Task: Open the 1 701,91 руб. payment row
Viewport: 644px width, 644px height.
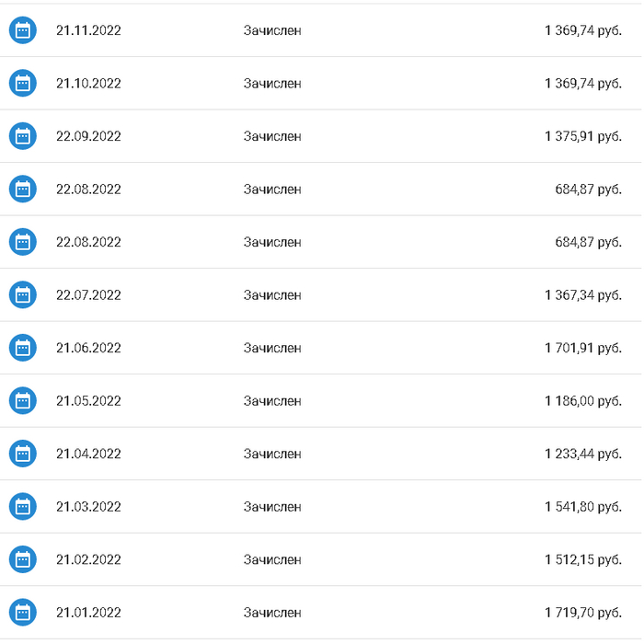Action: pyautogui.click(x=321, y=348)
